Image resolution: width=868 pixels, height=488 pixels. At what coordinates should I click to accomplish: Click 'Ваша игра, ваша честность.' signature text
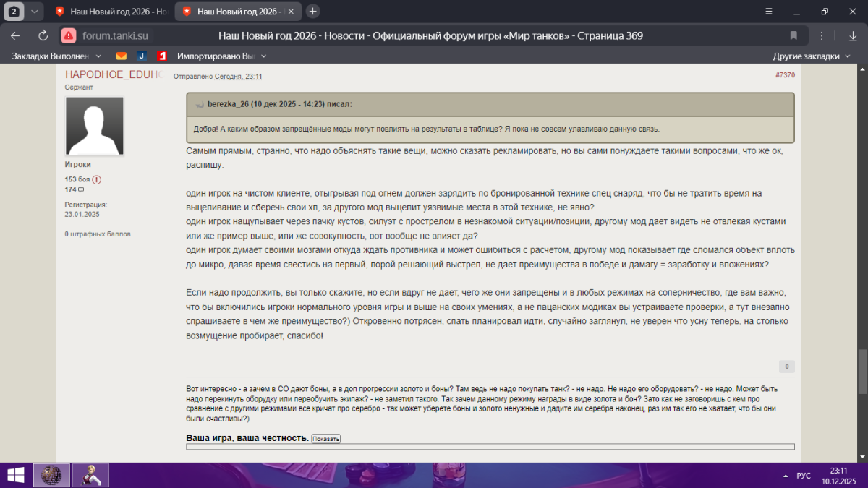point(247,438)
